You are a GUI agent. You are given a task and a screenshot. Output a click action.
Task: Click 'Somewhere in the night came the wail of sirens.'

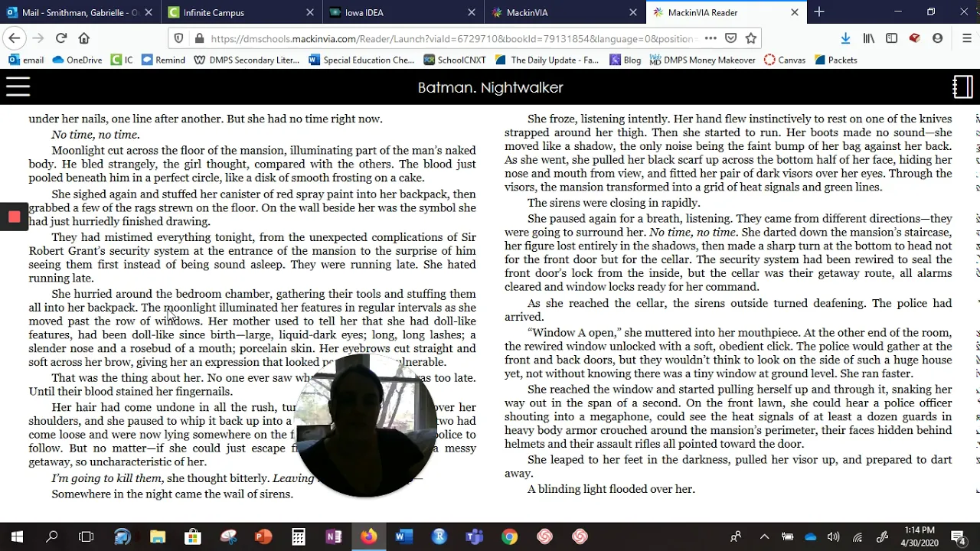click(172, 494)
